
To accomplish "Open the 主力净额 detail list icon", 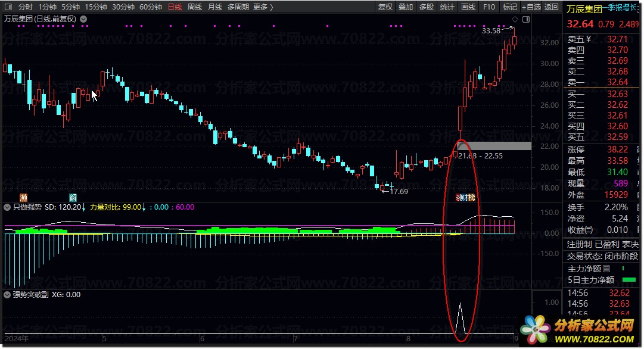I will tap(606, 269).
